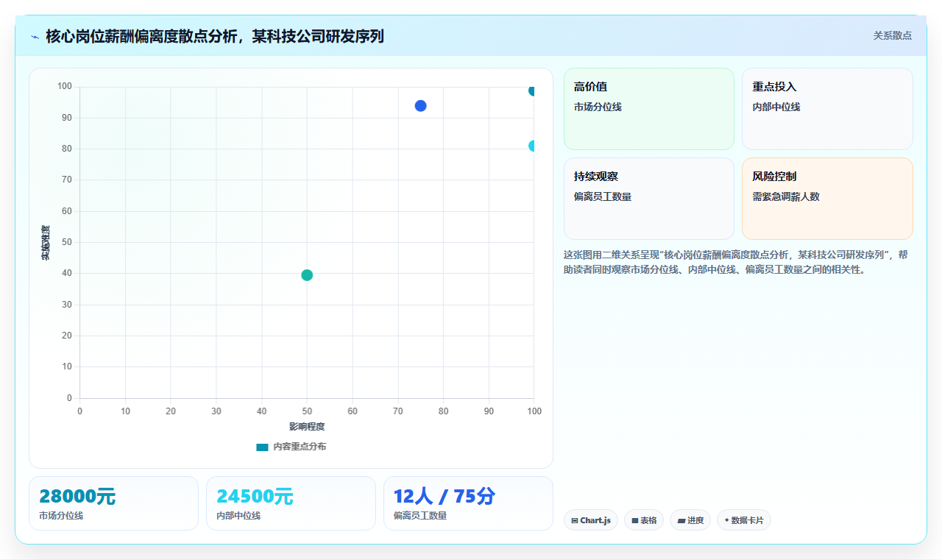Screen dimensions: 942x560
Task: Toggle the 内容重点分布 legend swatch
Action: click(x=262, y=447)
